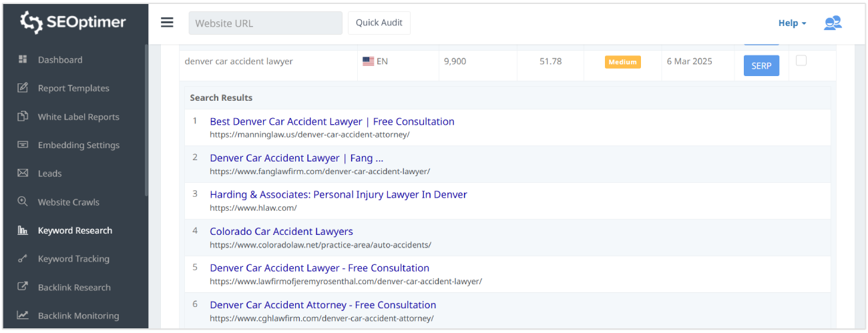868x333 pixels.
Task: Click the White Label Reports icon
Action: (x=23, y=116)
